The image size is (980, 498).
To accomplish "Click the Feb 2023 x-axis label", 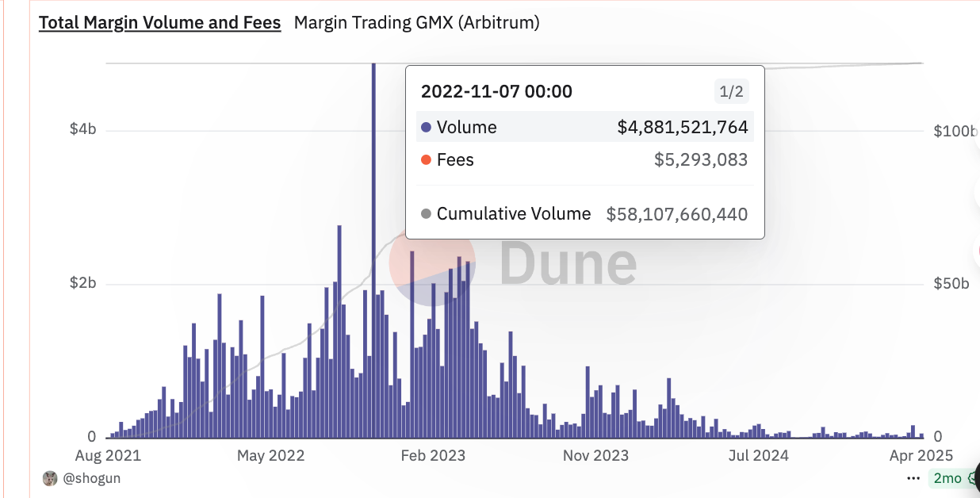I will pyautogui.click(x=432, y=455).
